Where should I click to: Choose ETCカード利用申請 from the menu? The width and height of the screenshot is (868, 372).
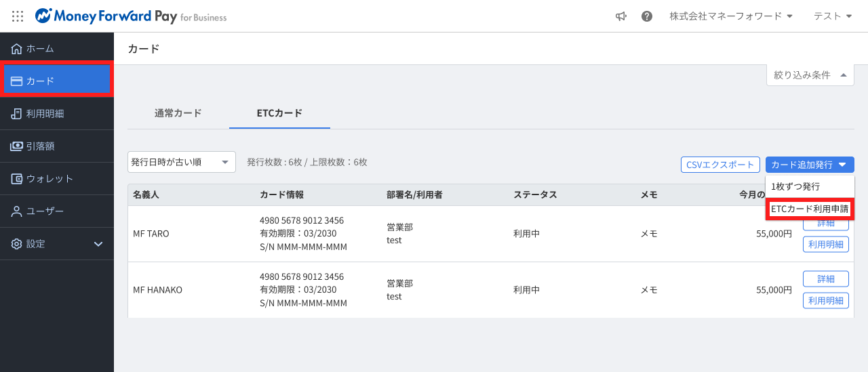click(810, 209)
